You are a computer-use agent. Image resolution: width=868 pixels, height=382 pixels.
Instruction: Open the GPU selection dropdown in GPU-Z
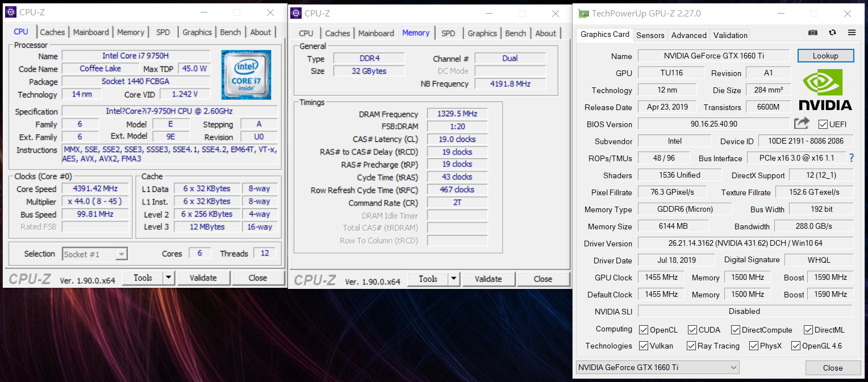pyautogui.click(x=657, y=367)
